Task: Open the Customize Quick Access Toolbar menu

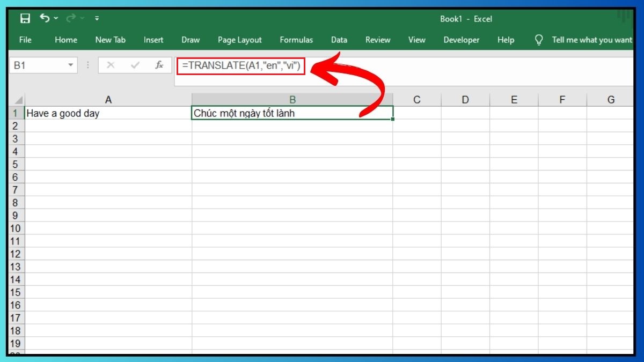Action: pos(97,18)
